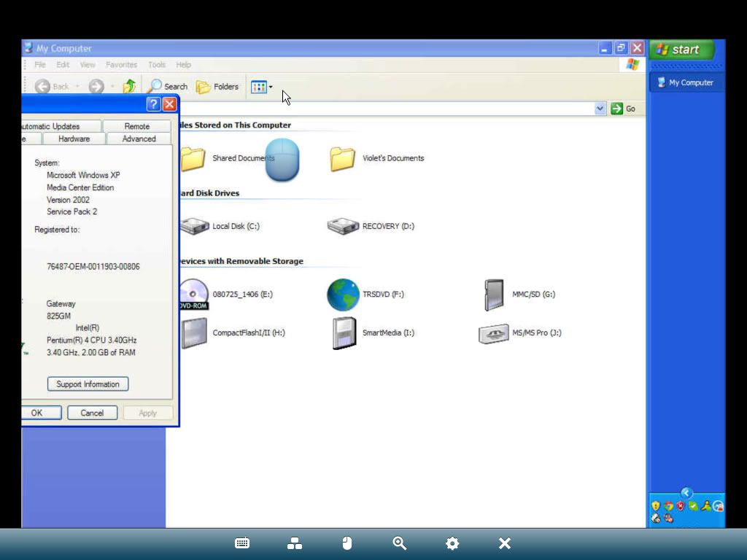
Task: Click Devices with Removable Storage header
Action: [x=241, y=262]
